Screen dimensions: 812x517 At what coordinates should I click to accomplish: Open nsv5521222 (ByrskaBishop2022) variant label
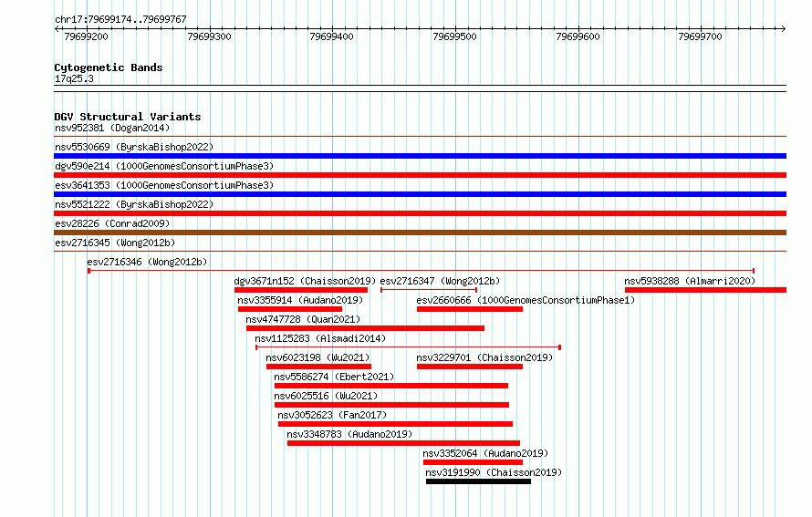click(134, 204)
